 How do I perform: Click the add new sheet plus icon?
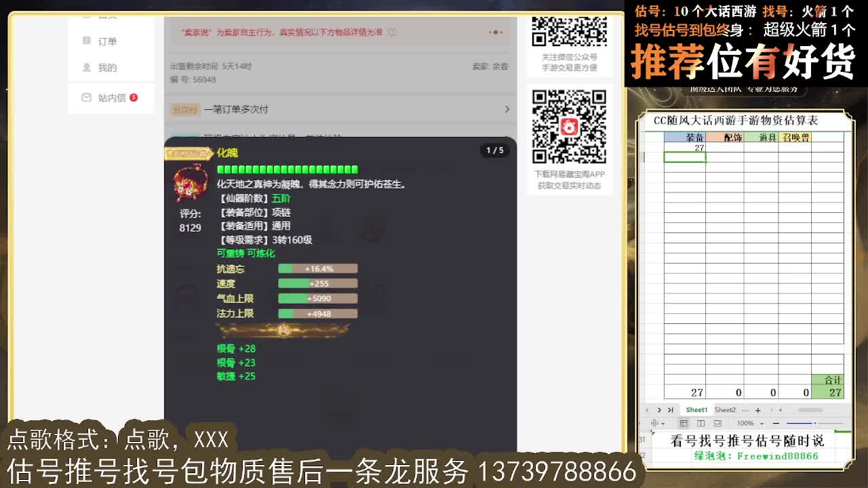coord(758,411)
